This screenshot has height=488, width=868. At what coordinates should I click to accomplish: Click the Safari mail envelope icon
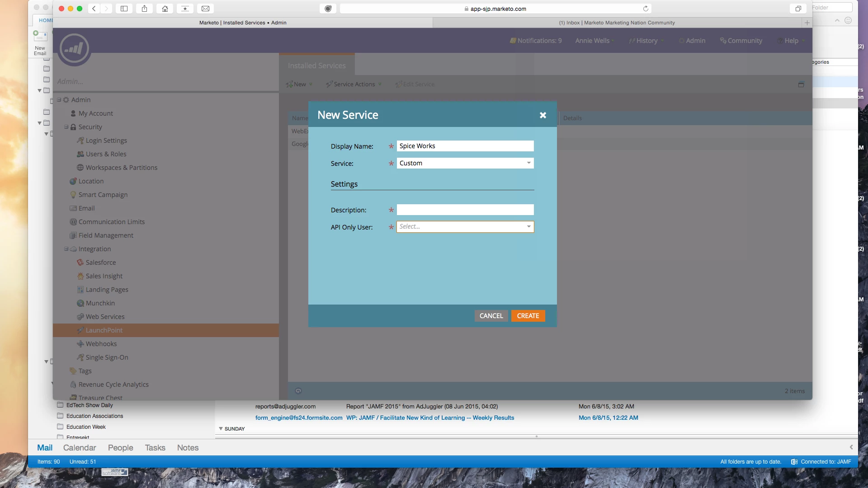point(205,9)
